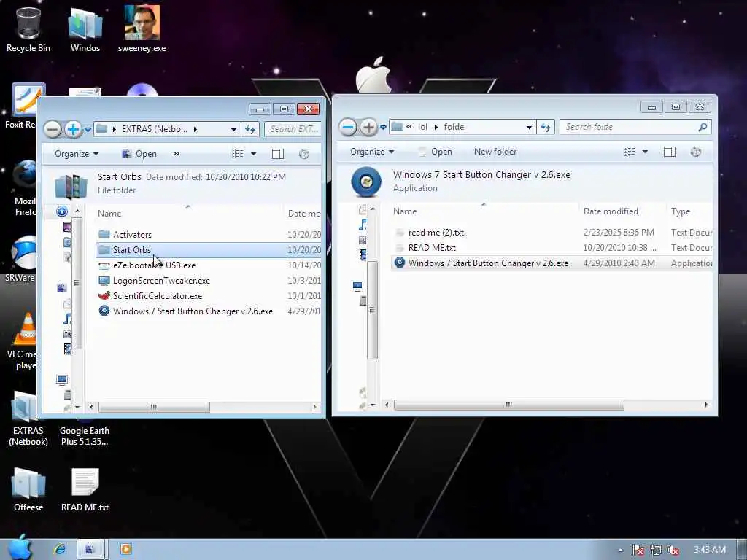Screen dimensions: 747x560
Task: Open the Apple-logo Start orb
Action: tap(20, 548)
